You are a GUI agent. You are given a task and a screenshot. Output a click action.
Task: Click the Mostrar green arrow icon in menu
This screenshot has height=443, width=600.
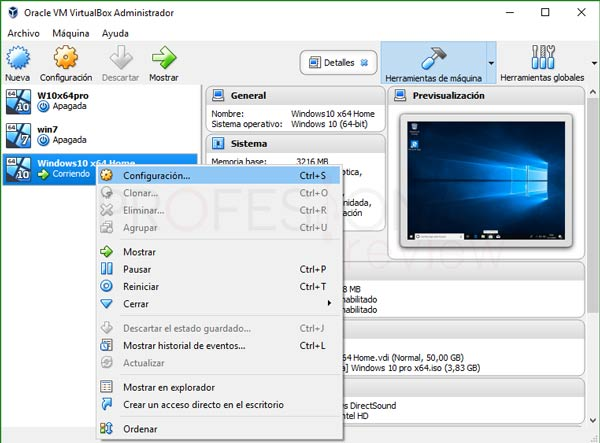click(106, 251)
